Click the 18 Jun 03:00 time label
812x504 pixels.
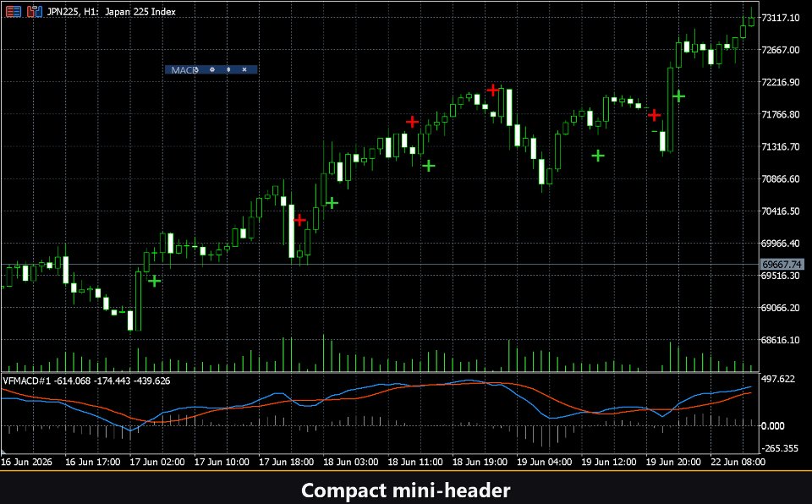tap(350, 462)
